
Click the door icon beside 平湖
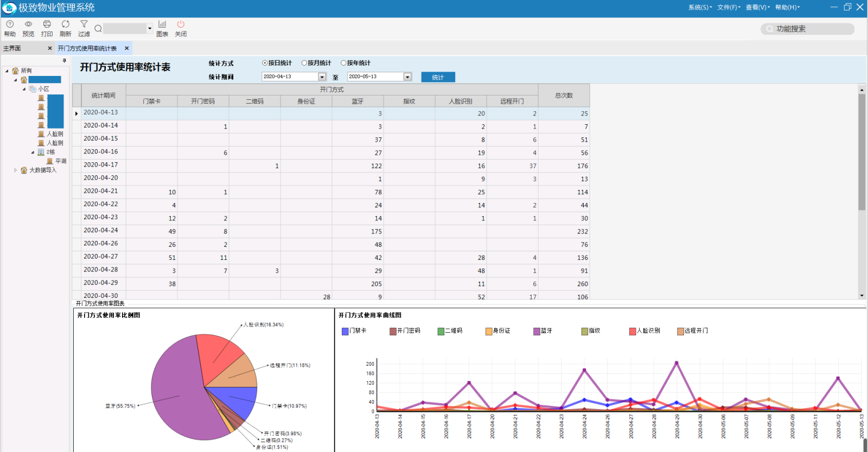(50, 161)
